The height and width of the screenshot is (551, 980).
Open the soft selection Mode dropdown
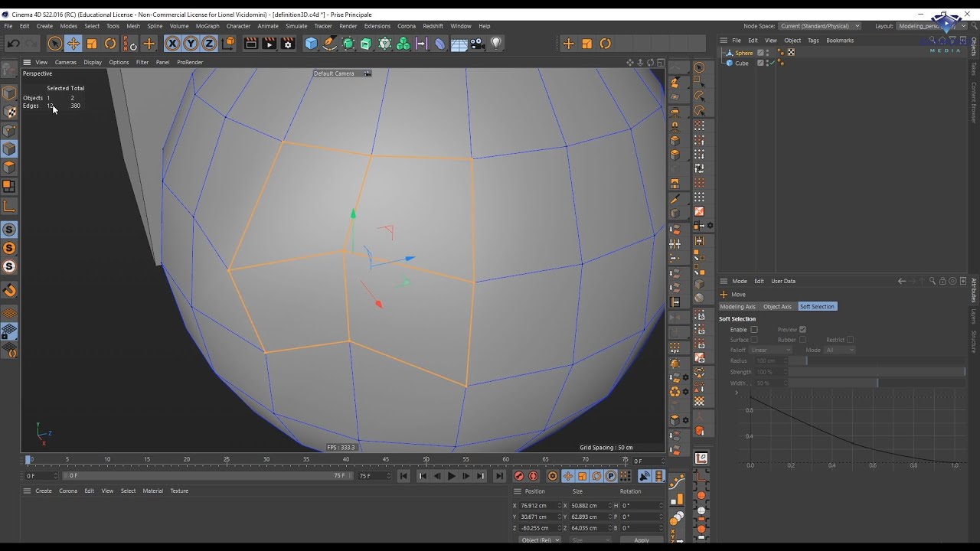click(840, 350)
